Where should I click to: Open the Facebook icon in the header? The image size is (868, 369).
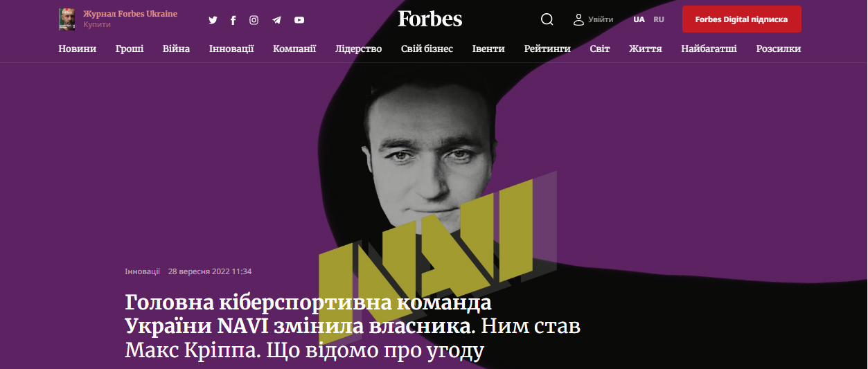pos(233,20)
